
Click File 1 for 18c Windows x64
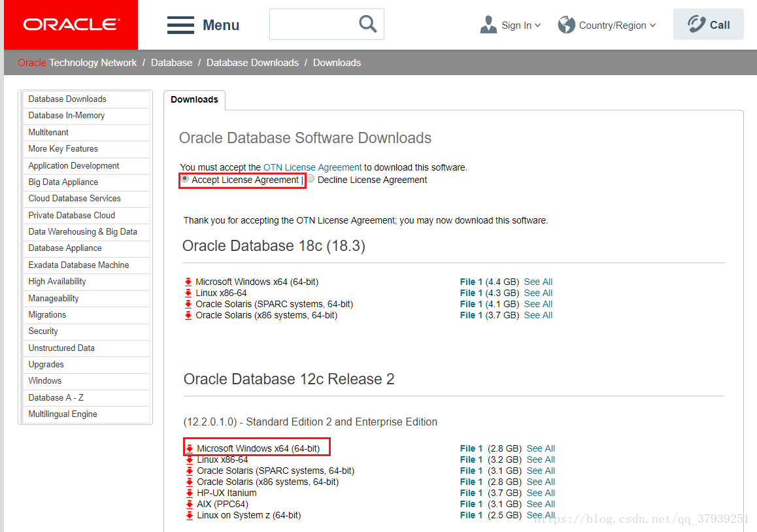pyautogui.click(x=471, y=282)
